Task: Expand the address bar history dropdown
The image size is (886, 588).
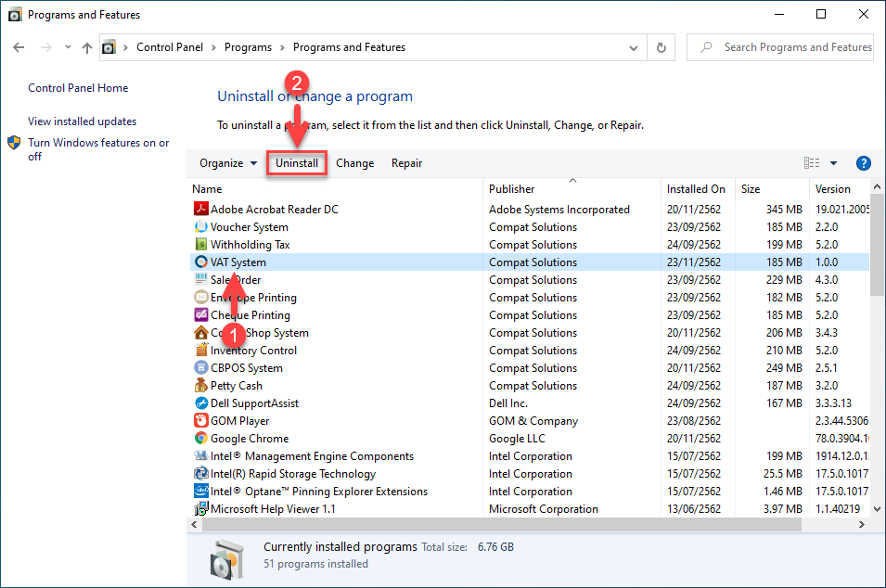Action: coord(634,48)
